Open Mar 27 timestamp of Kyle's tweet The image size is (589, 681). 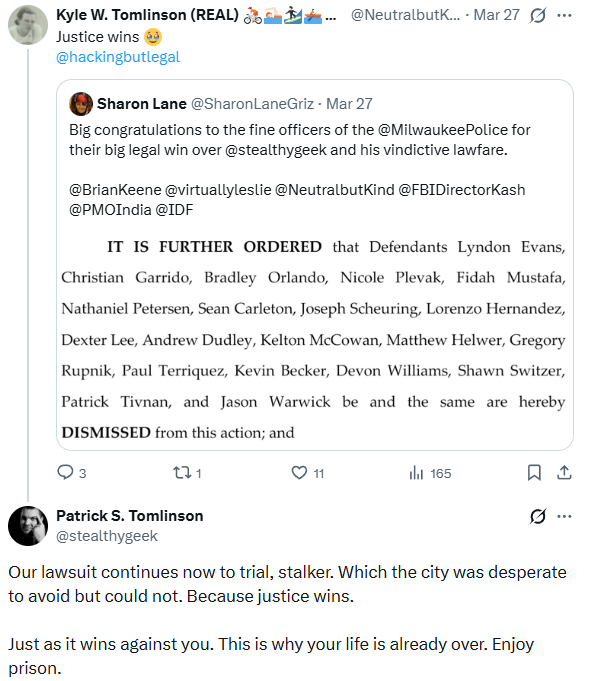click(496, 15)
